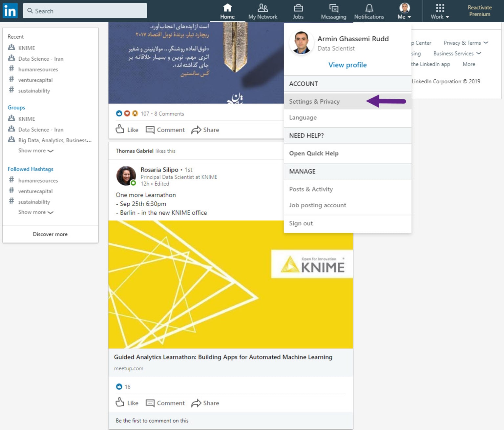Open the Persian book post image
The image size is (504, 430).
pyautogui.click(x=196, y=63)
